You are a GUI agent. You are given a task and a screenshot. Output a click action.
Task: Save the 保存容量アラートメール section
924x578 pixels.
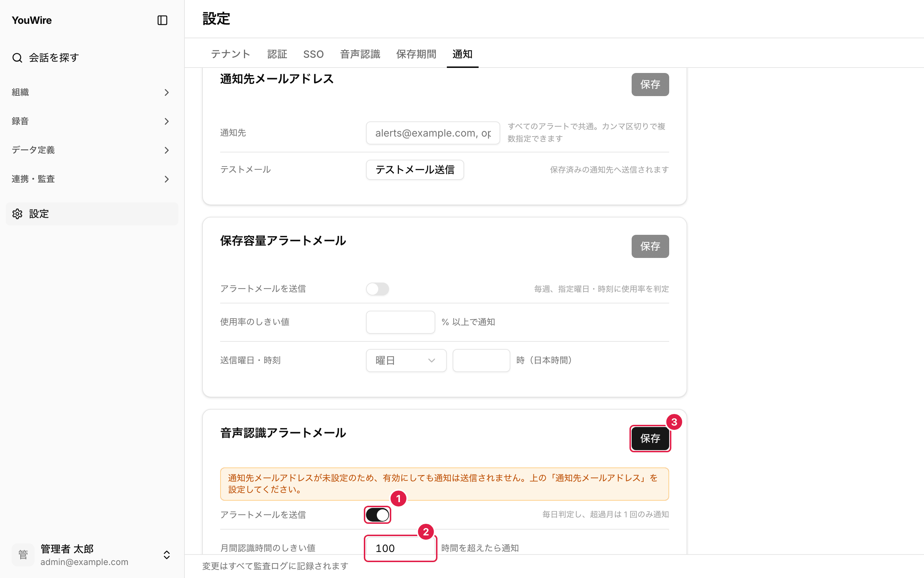650,246
